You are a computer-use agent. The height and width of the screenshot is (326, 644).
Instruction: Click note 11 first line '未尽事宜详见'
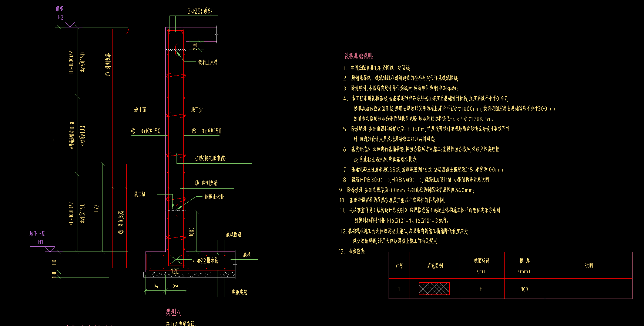pos(425,210)
